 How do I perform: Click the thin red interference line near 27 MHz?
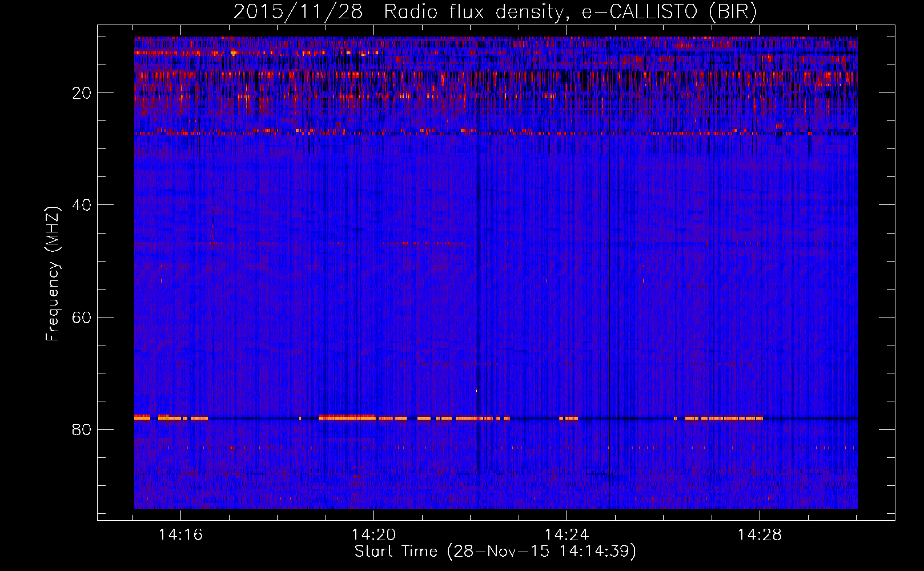coord(400,133)
